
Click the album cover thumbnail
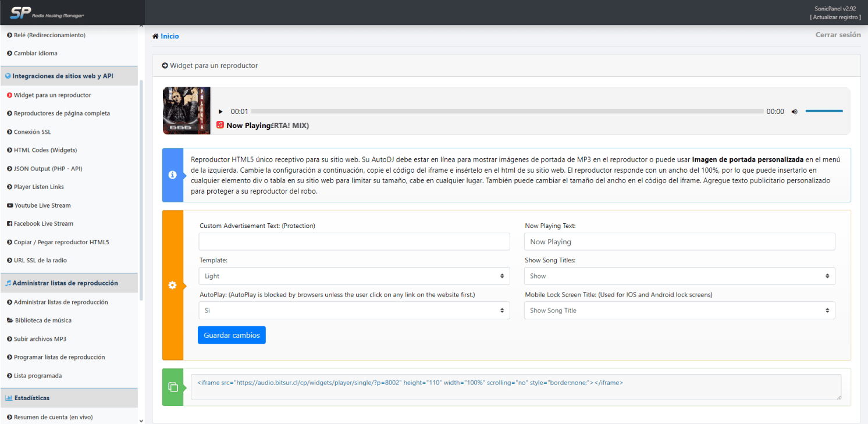pos(186,111)
